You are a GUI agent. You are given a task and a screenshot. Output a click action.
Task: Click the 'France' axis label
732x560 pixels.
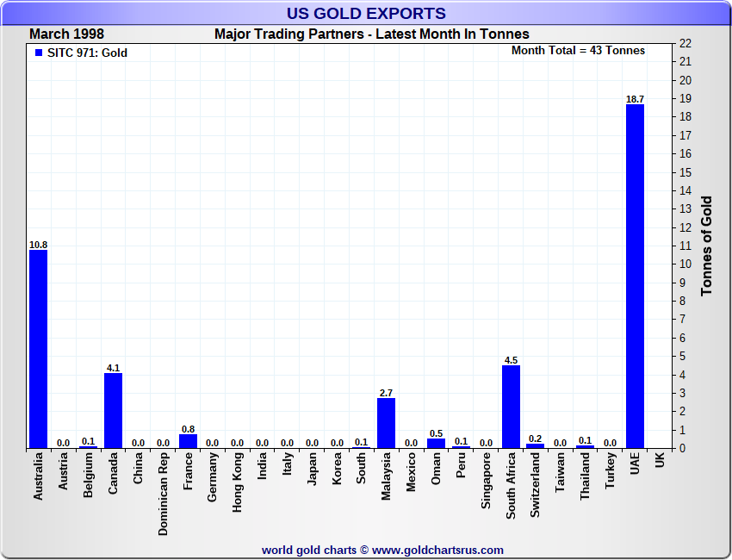pos(188,470)
